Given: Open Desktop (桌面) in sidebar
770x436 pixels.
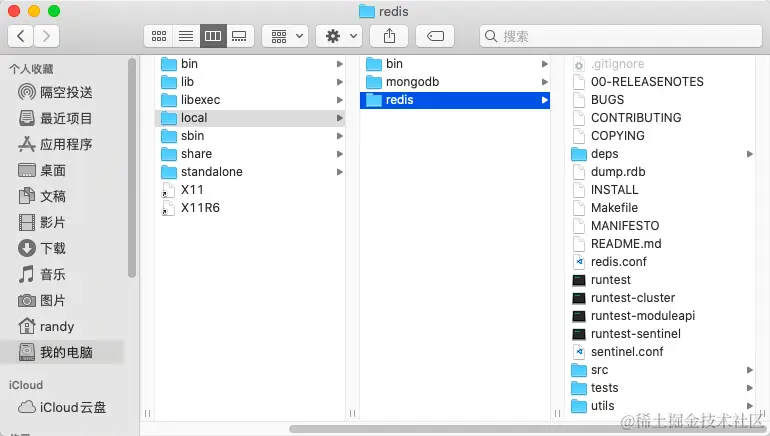Looking at the screenshot, I should pyautogui.click(x=42, y=170).
